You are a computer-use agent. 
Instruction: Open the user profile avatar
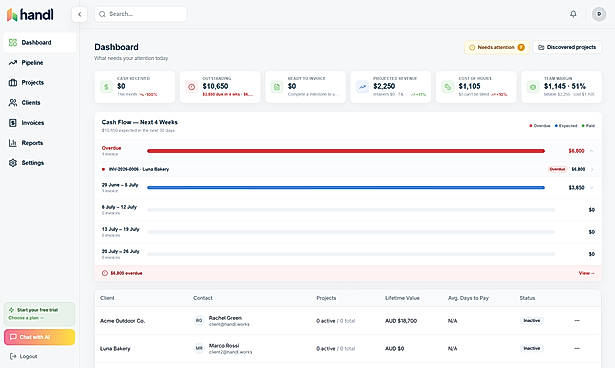599,14
